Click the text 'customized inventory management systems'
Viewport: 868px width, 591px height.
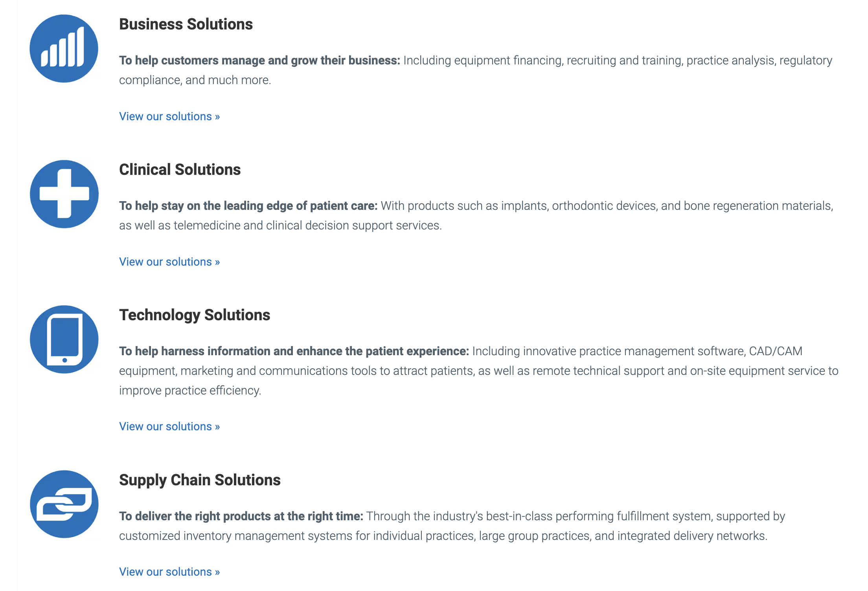(235, 536)
